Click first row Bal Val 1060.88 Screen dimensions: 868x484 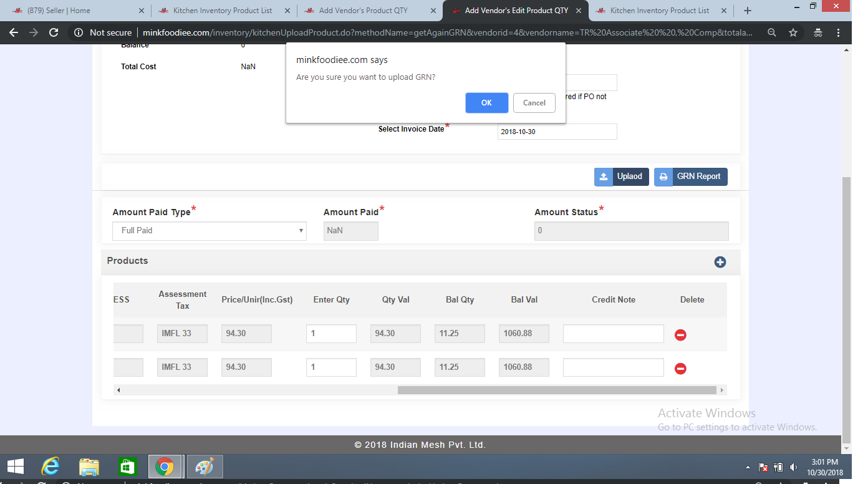click(x=524, y=334)
